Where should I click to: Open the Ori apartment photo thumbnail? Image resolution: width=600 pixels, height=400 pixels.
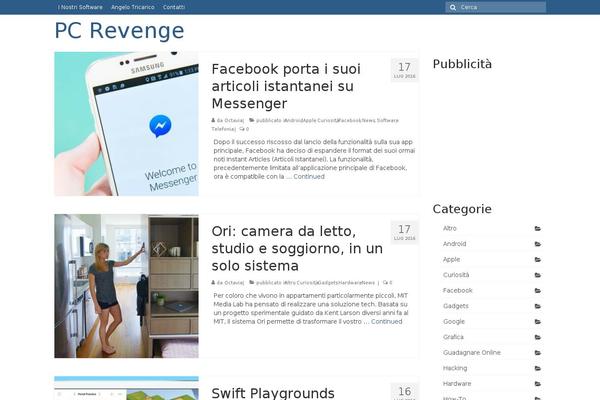point(126,286)
